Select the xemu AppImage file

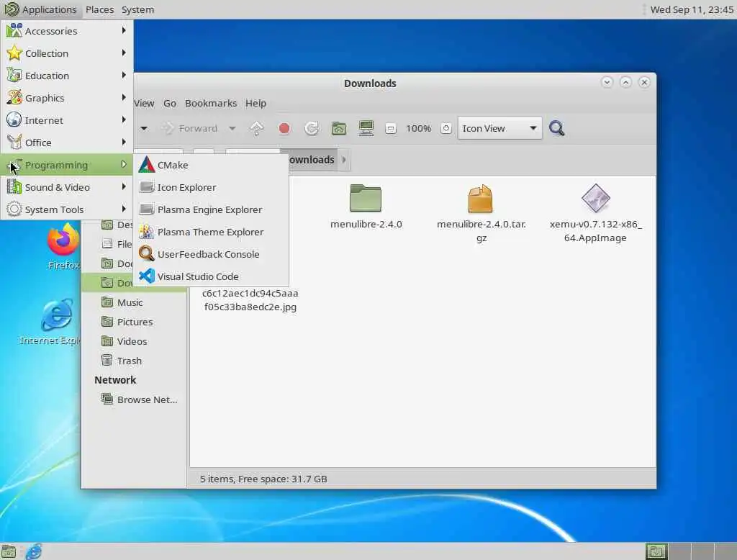pyautogui.click(x=595, y=213)
